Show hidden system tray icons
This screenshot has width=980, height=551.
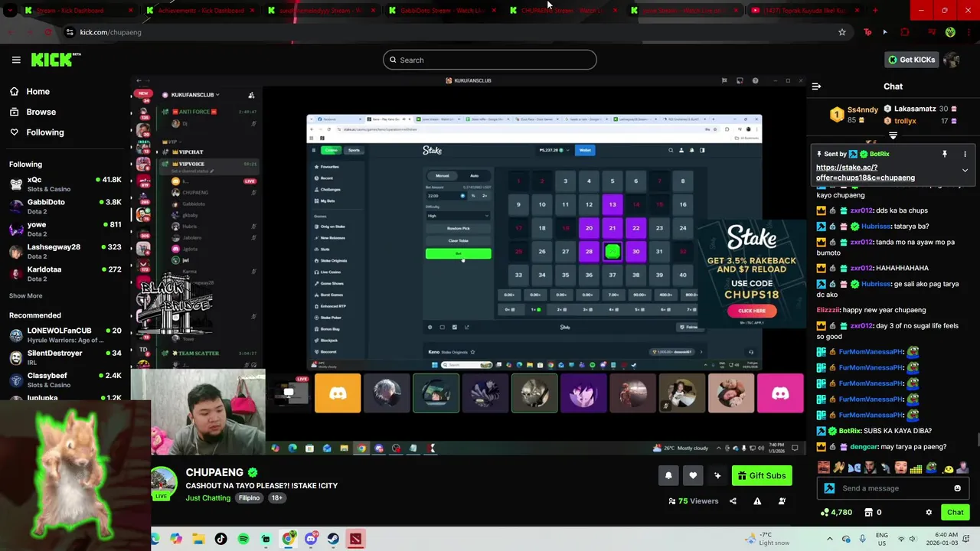point(829,540)
